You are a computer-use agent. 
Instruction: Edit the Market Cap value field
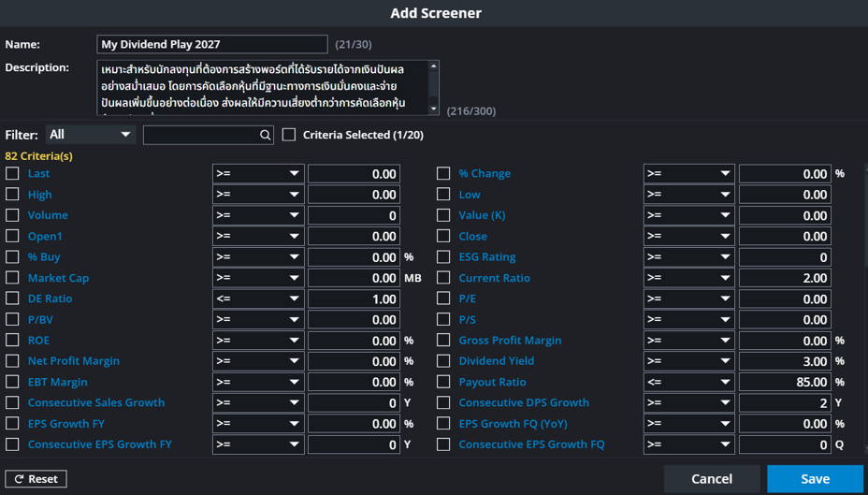[354, 278]
